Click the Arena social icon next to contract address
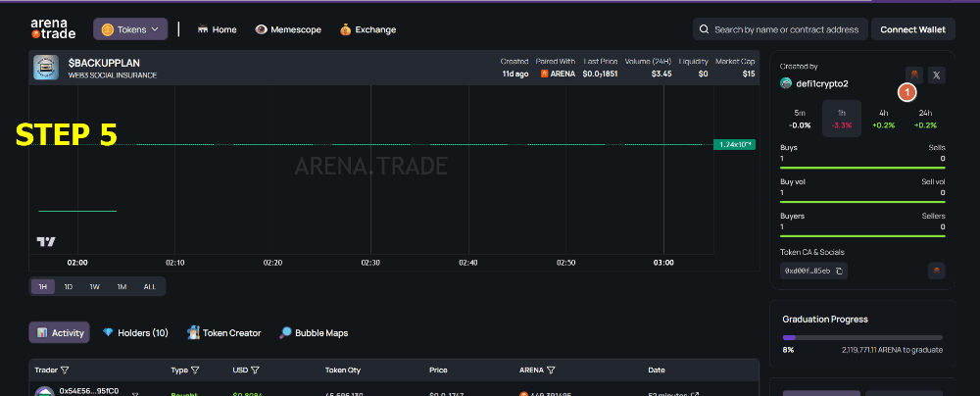The image size is (980, 396). [x=936, y=270]
